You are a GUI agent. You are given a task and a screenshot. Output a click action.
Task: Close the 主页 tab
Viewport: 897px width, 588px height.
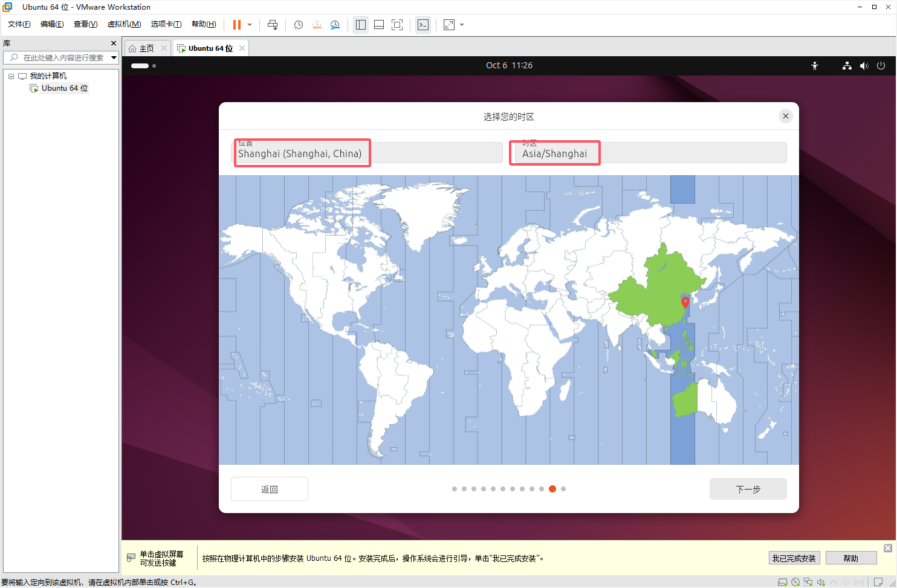(164, 48)
